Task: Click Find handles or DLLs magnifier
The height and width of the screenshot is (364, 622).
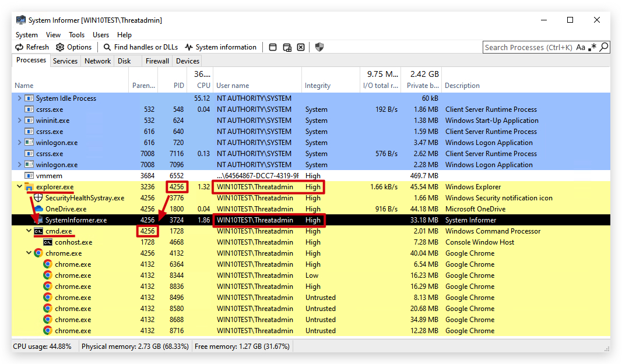Action: tap(107, 47)
